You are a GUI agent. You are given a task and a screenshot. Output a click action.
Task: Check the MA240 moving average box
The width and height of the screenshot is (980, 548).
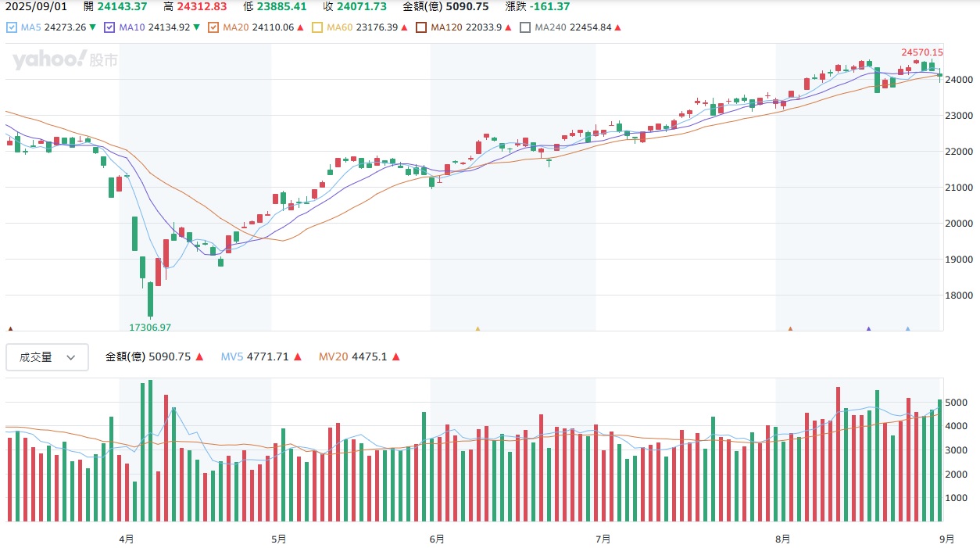(x=525, y=27)
